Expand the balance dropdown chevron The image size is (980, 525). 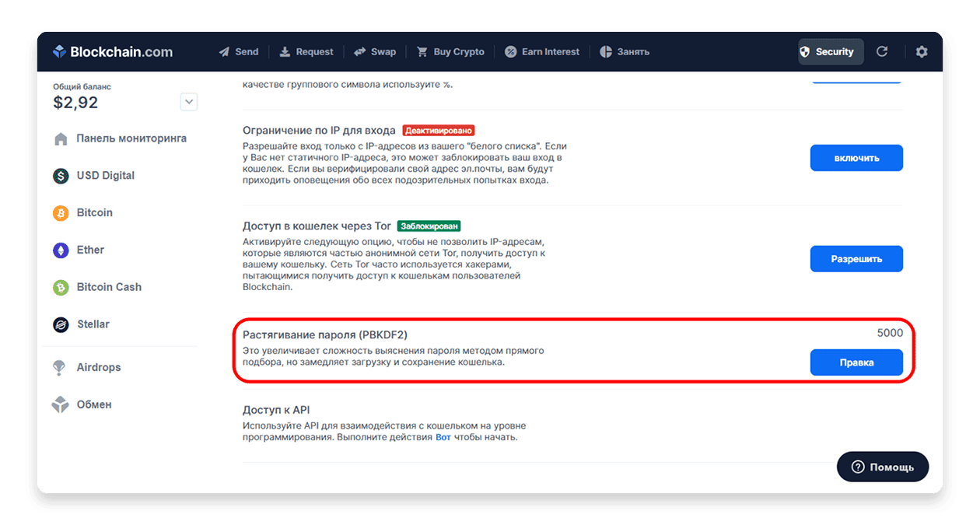coord(189,102)
